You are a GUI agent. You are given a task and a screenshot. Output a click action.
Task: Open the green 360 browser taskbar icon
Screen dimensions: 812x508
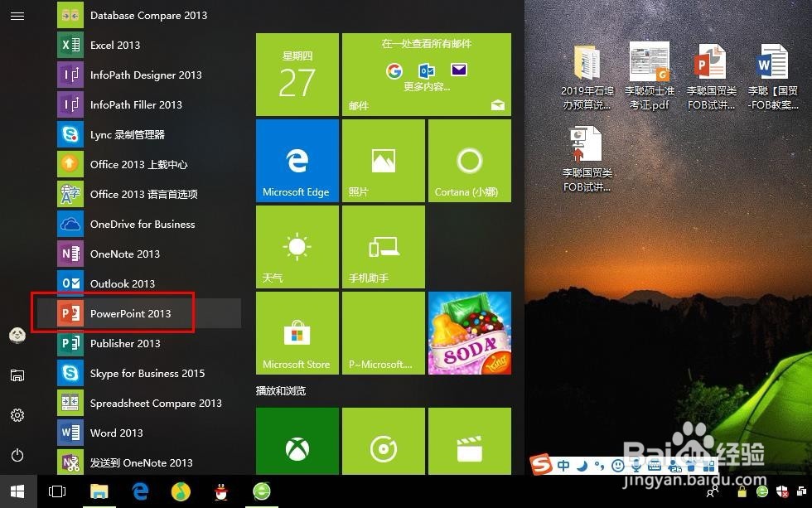coord(262,491)
